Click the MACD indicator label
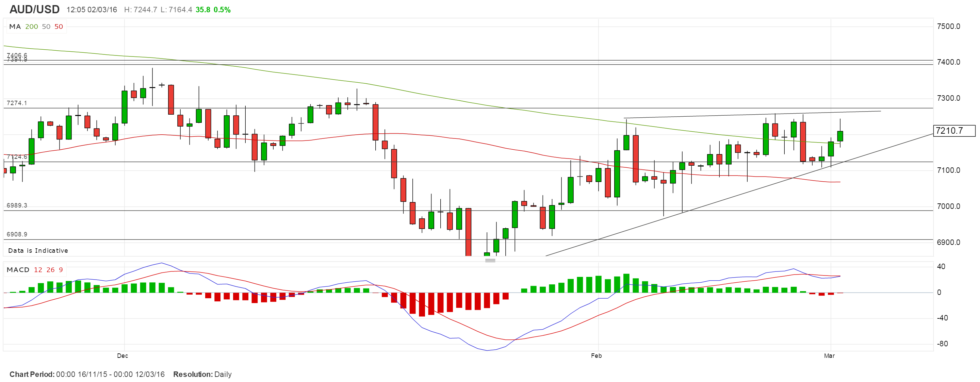 (x=18, y=270)
